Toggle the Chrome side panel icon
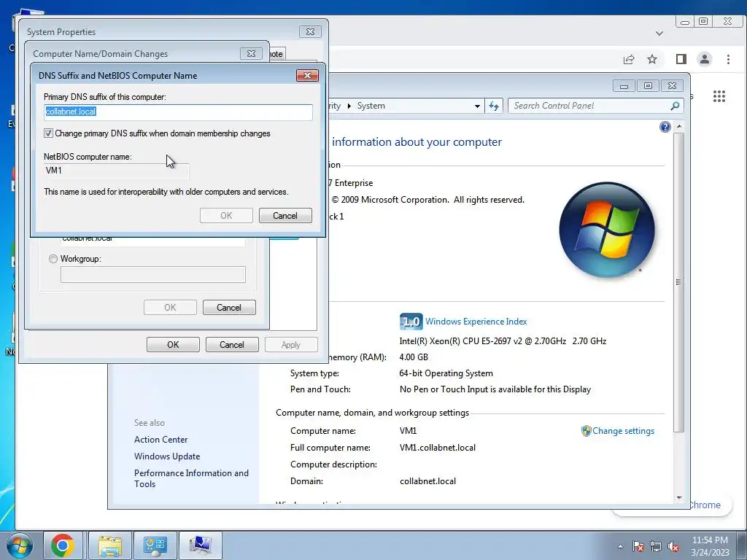 [681, 59]
